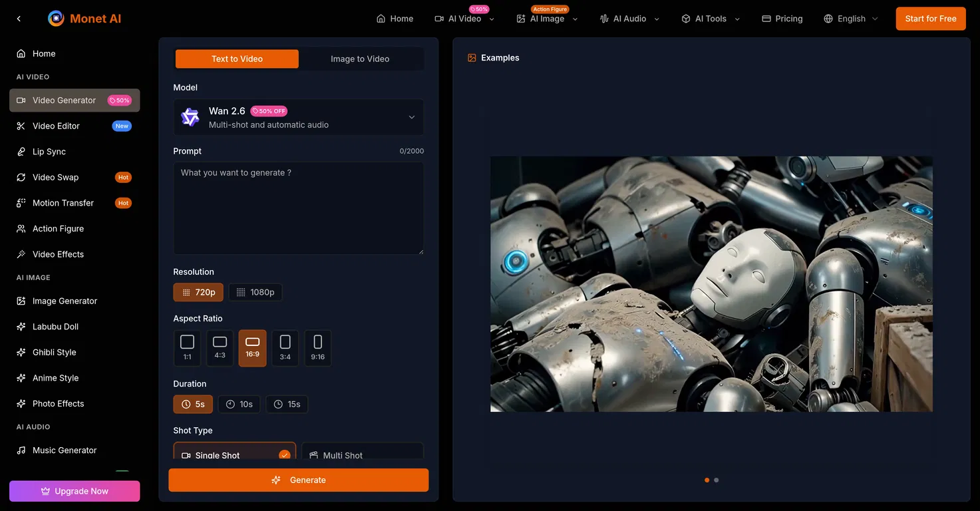This screenshot has height=511, width=980.
Task: Open Motion Transfer tool
Action: tap(63, 203)
